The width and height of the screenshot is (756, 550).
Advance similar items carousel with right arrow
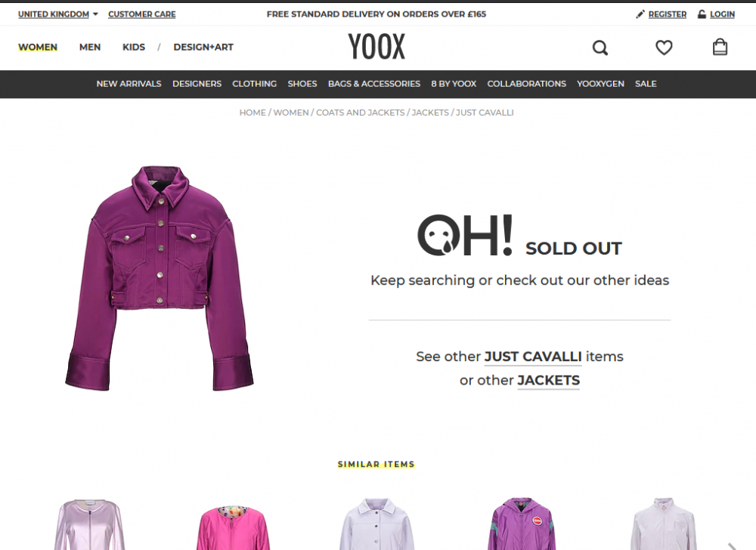(x=732, y=545)
